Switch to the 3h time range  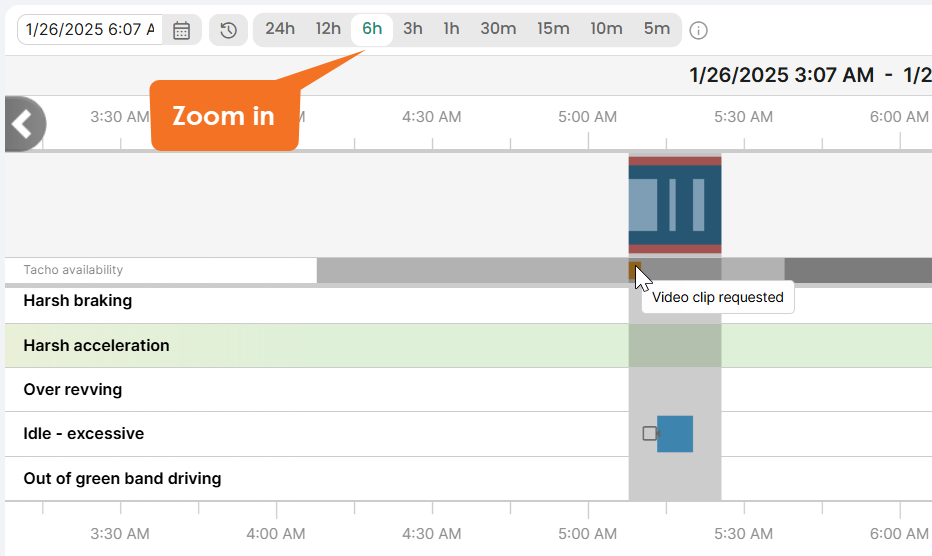[413, 29]
